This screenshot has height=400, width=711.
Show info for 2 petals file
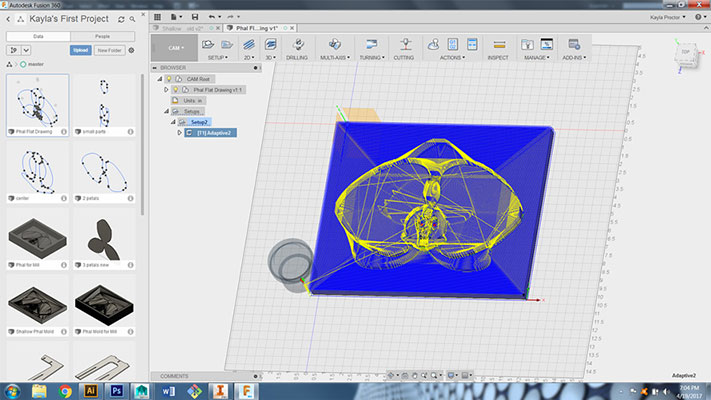131,198
